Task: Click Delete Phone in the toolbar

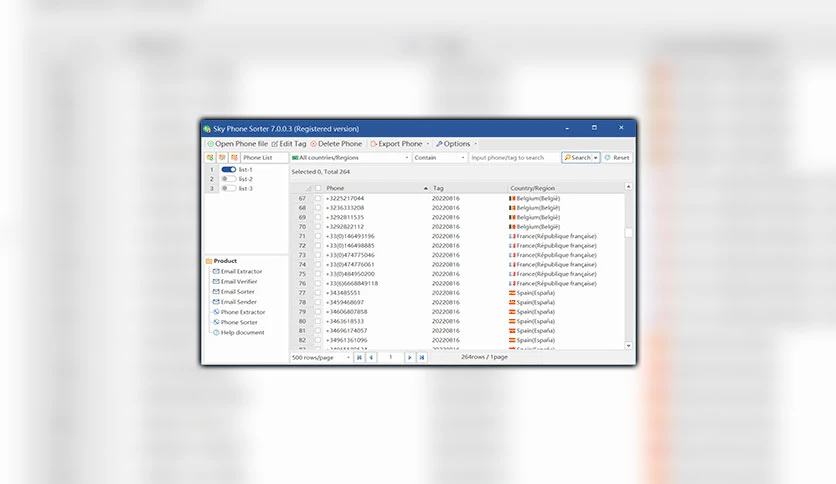Action: (x=336, y=144)
